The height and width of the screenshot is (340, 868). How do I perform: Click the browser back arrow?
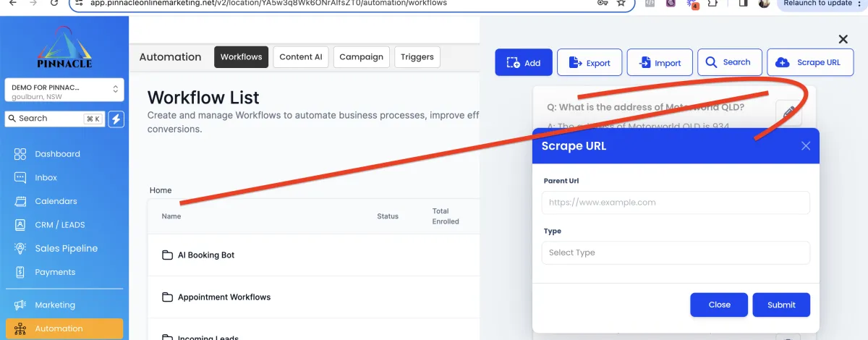point(12,3)
